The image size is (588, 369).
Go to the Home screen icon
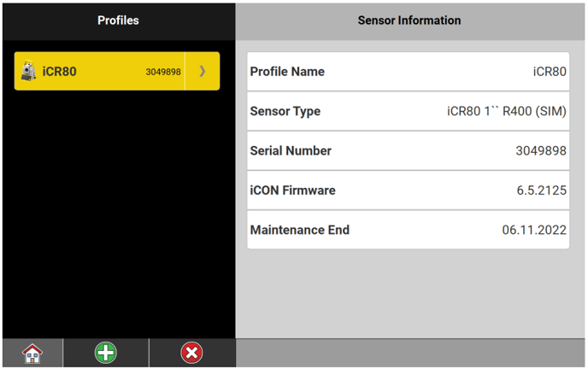tap(32, 353)
